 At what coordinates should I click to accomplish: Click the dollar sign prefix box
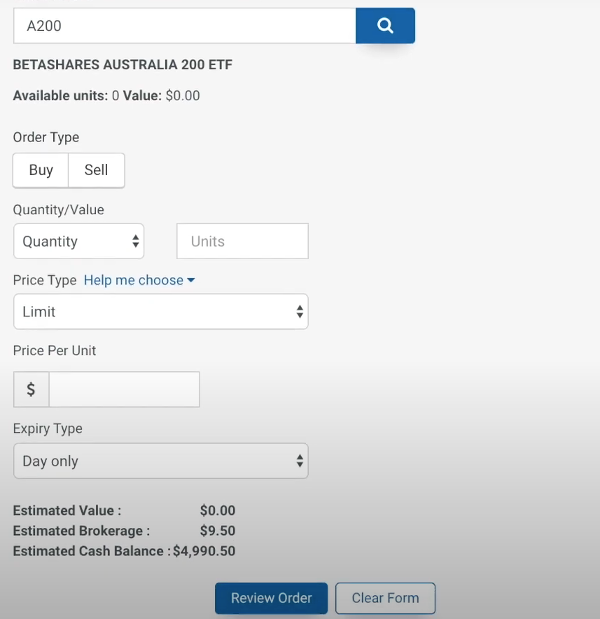(x=31, y=389)
